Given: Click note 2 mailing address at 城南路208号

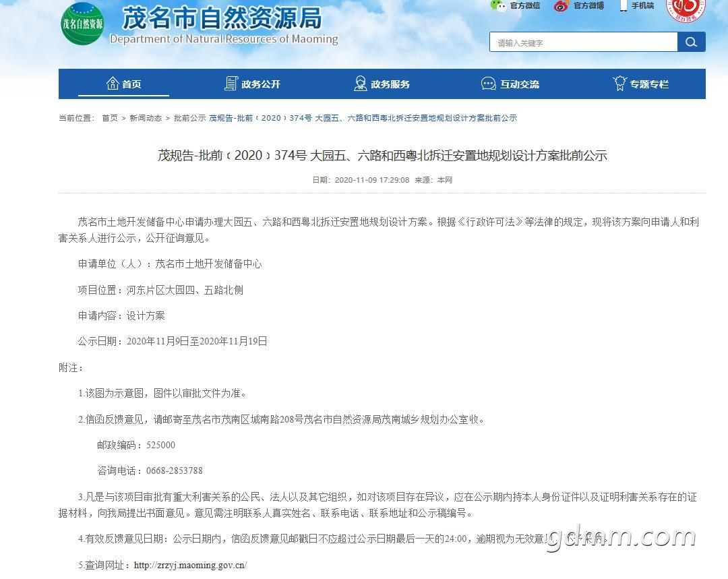Looking at the screenshot, I should coord(281,419).
